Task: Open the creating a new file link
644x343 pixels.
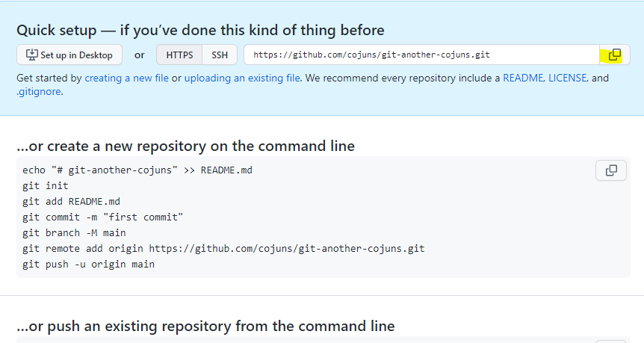Action: (126, 78)
